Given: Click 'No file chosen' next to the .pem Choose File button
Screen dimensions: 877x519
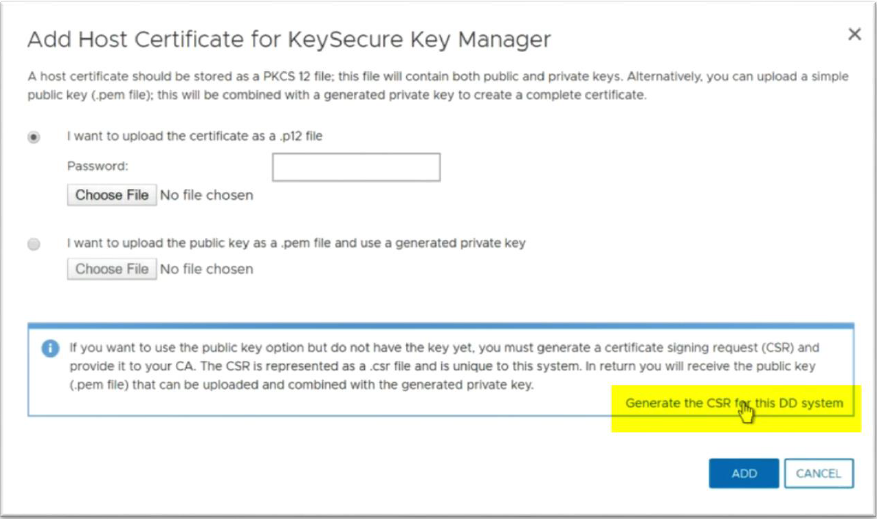Looking at the screenshot, I should (x=206, y=269).
